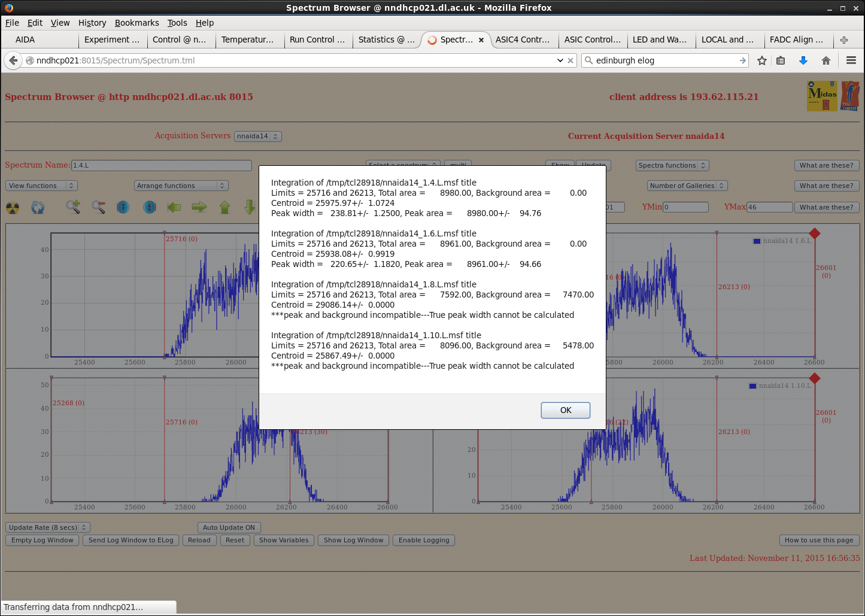This screenshot has height=616, width=865.
Task: Toggle the Enable Logging button
Action: pyautogui.click(x=424, y=540)
